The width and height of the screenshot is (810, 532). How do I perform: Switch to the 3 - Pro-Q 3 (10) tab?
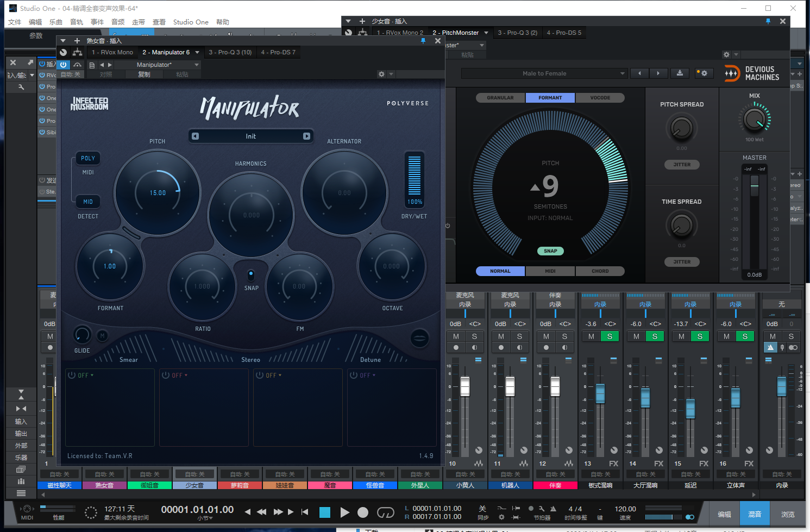[230, 52]
